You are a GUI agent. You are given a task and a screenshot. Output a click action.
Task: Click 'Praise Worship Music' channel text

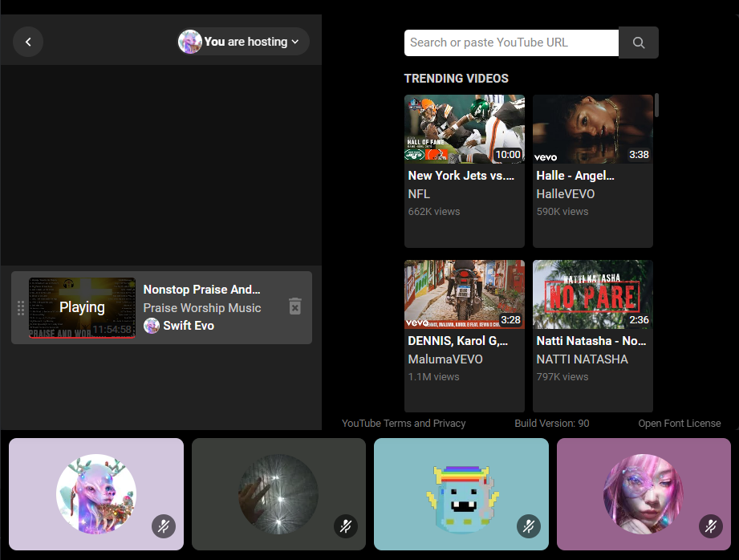tap(202, 308)
